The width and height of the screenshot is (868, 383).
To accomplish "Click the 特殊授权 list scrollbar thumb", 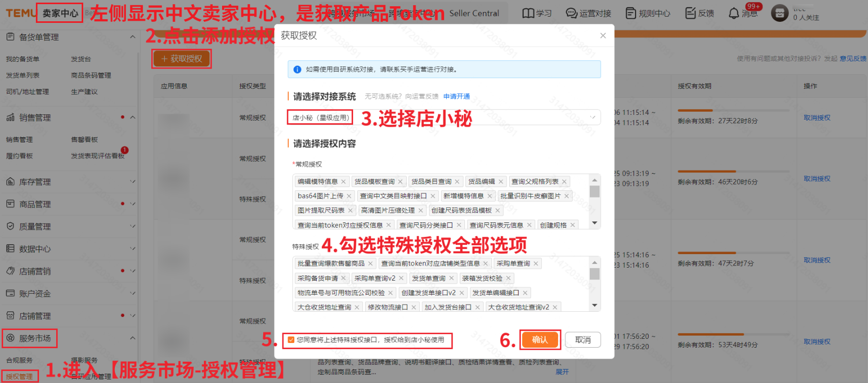I will 595,274.
